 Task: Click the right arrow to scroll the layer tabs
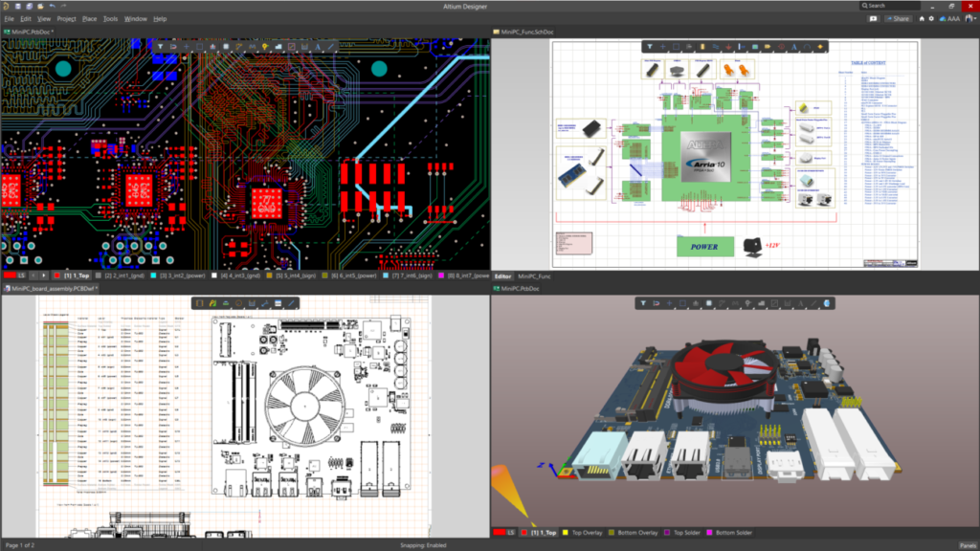[44, 275]
